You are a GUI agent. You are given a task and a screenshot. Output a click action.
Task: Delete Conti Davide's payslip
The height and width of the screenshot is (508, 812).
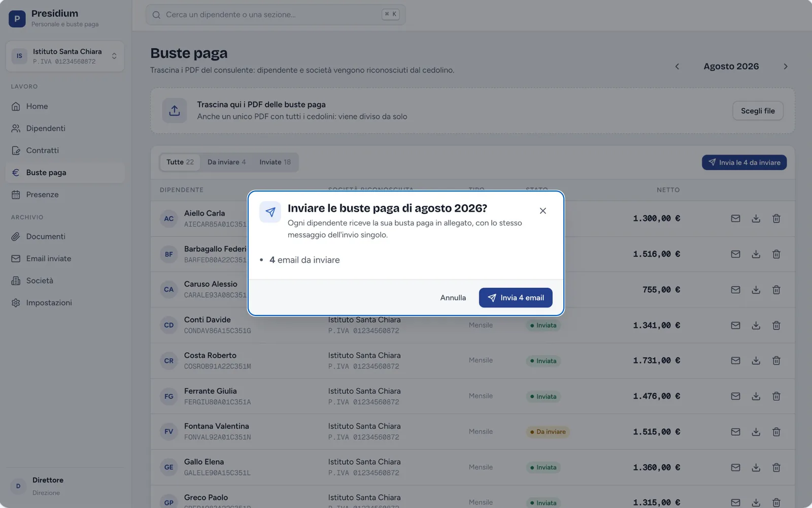pyautogui.click(x=776, y=325)
